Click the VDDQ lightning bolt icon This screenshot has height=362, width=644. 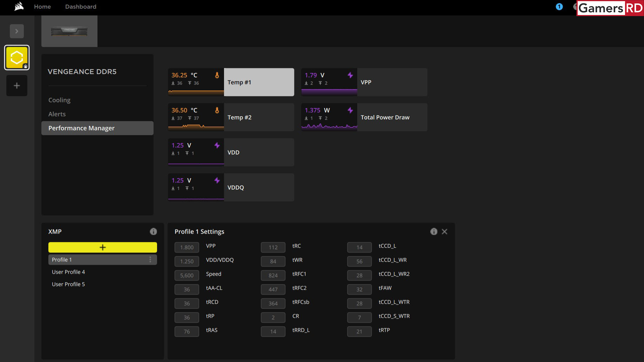[217, 180]
